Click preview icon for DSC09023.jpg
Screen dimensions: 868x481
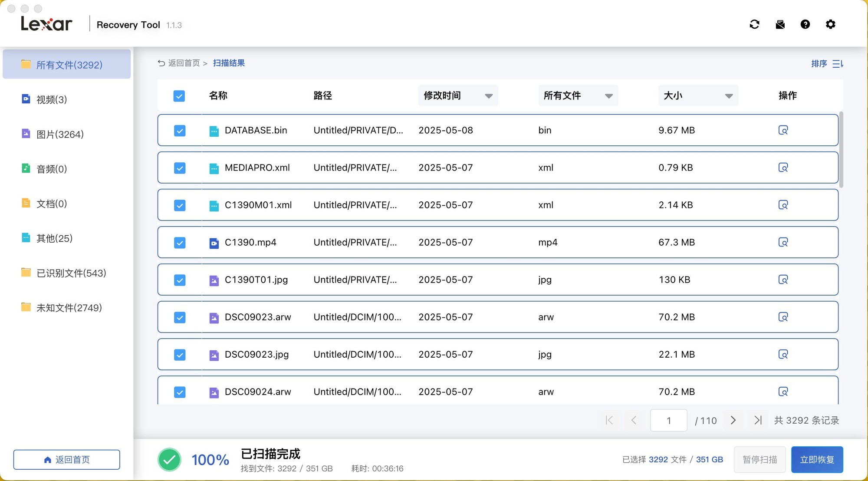tap(783, 354)
